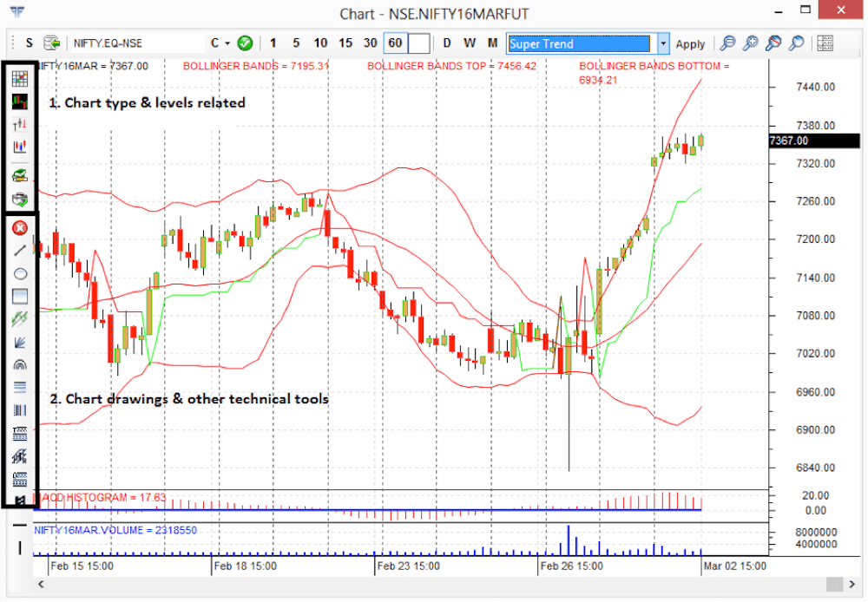Click the Apply button

[x=691, y=43]
